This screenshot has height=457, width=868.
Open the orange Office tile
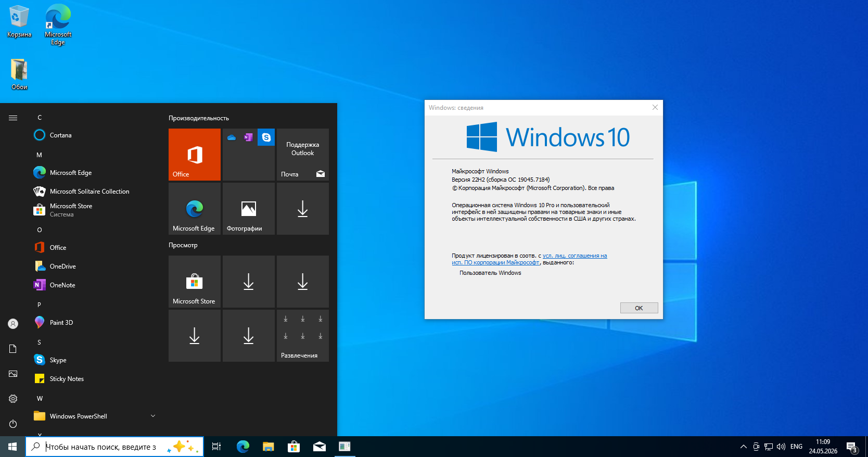click(195, 155)
